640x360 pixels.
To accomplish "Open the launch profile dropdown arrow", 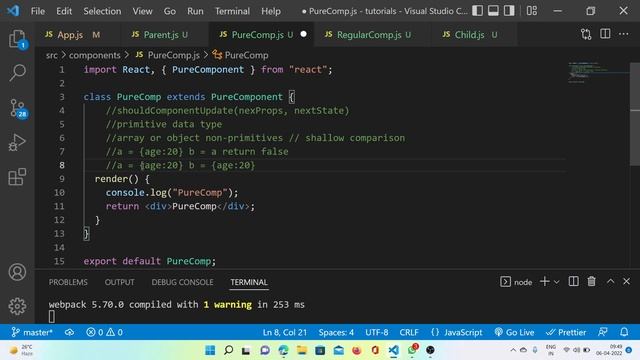I will tap(556, 282).
